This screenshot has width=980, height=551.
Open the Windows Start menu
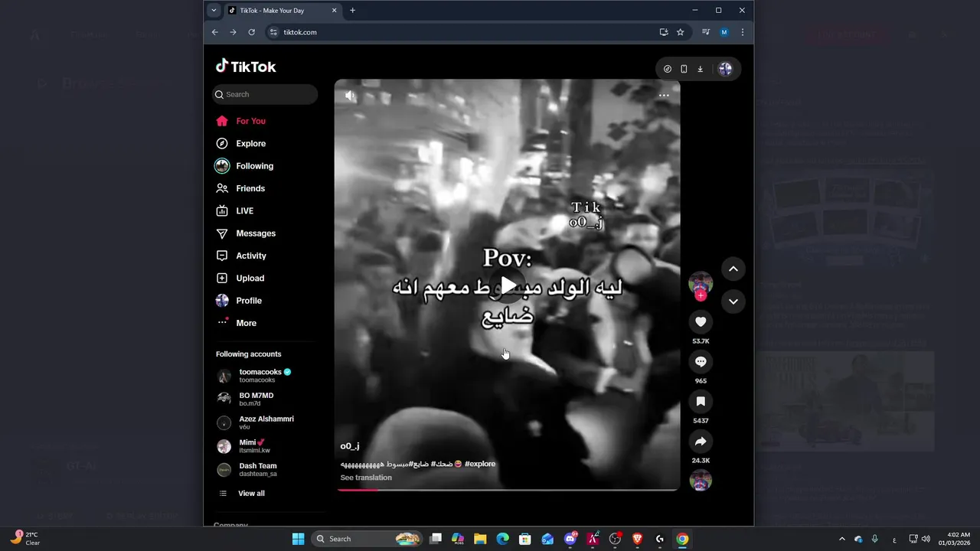click(298, 539)
